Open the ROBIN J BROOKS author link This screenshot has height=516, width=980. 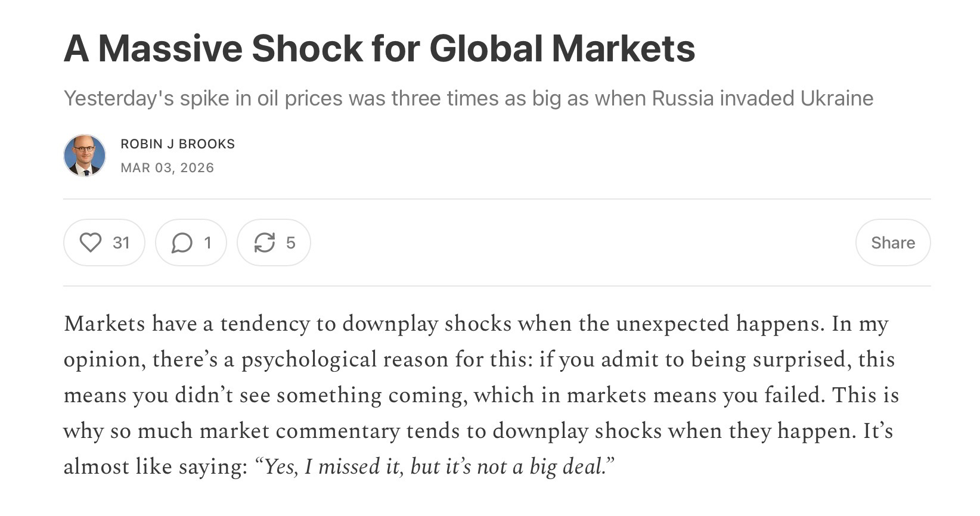tap(178, 144)
